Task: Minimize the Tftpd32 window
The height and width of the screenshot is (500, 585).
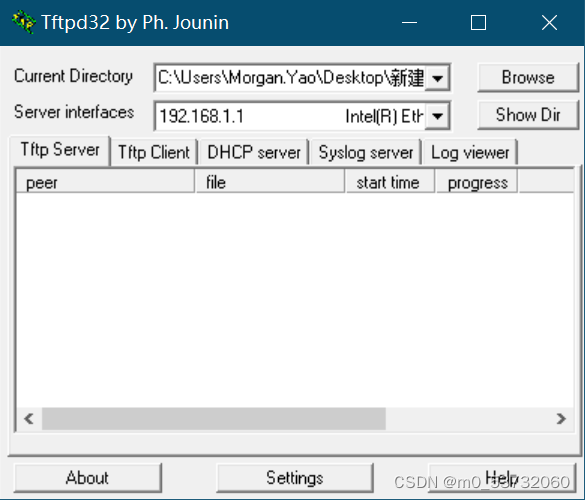Action: [409, 22]
